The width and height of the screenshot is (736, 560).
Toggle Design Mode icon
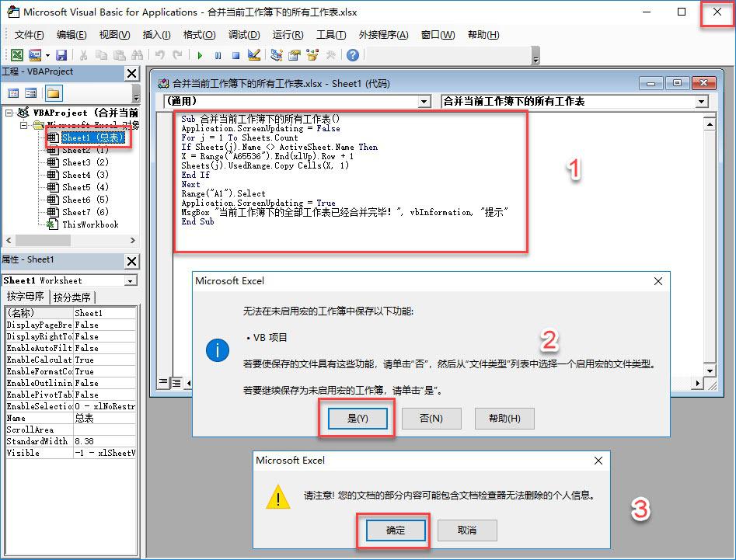[x=254, y=55]
